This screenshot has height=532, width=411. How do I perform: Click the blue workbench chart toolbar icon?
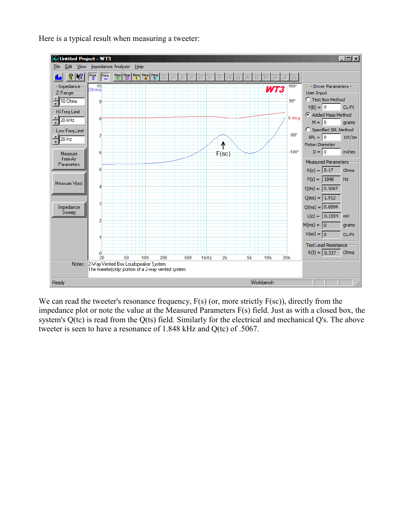(x=58, y=77)
